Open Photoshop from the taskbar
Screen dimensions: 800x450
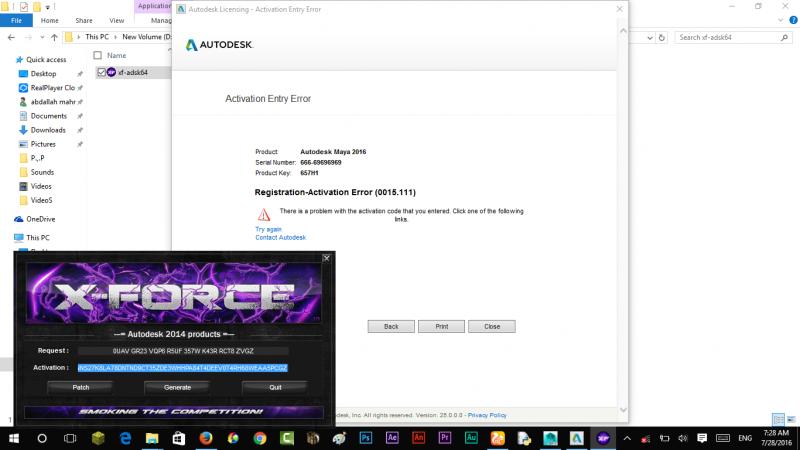366,438
